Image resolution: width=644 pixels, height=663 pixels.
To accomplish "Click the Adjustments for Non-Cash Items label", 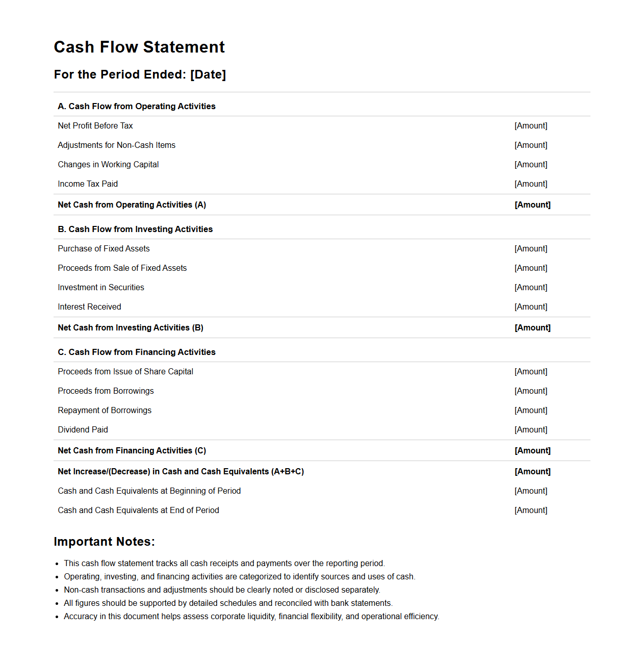I will tap(117, 145).
